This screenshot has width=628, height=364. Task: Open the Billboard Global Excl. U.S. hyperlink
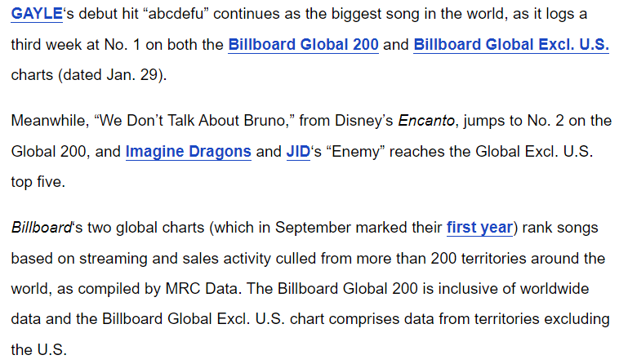pyautogui.click(x=511, y=44)
